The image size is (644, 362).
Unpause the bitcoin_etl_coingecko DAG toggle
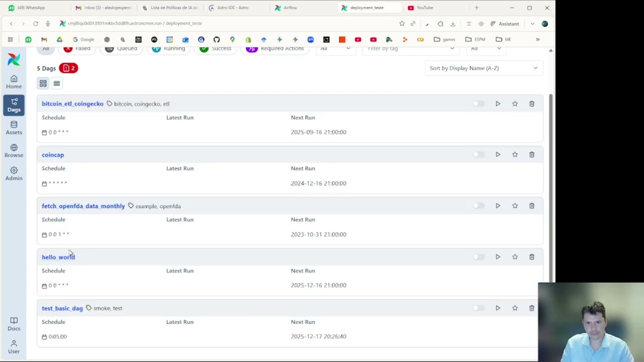[478, 104]
